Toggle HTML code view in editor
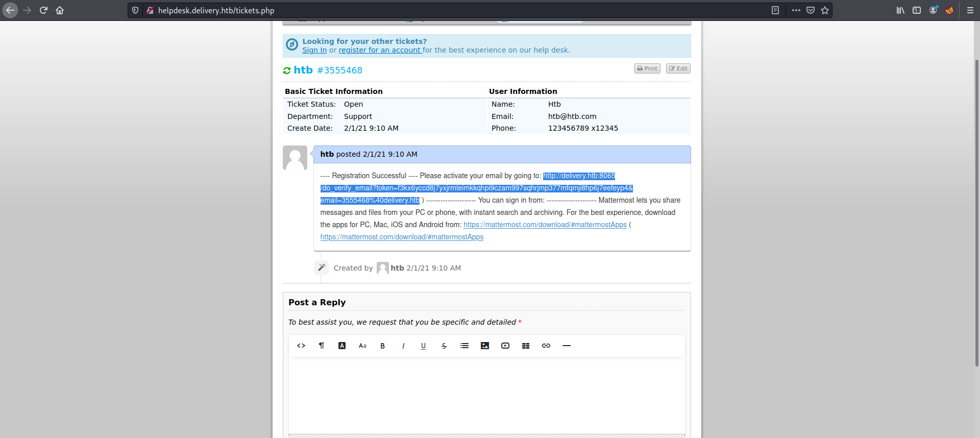 point(301,346)
